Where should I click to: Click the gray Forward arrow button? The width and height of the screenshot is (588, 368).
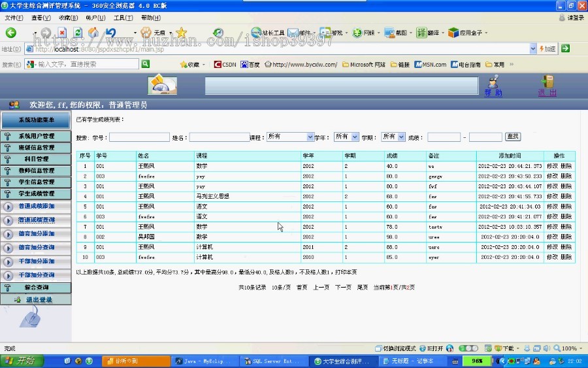tap(46, 33)
